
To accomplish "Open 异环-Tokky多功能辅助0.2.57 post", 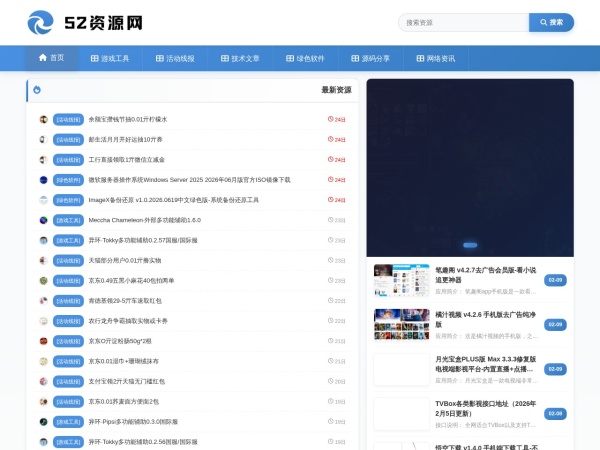I will 143,240.
